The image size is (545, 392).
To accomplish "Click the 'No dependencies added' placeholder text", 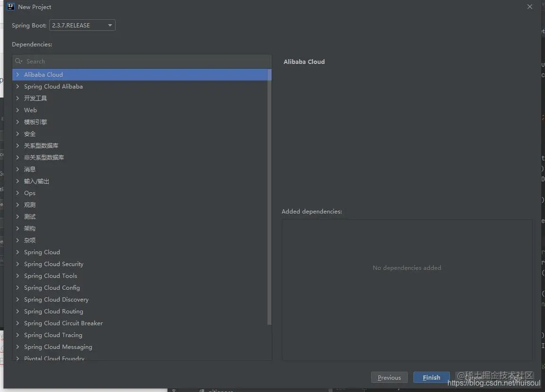I will [407, 267].
